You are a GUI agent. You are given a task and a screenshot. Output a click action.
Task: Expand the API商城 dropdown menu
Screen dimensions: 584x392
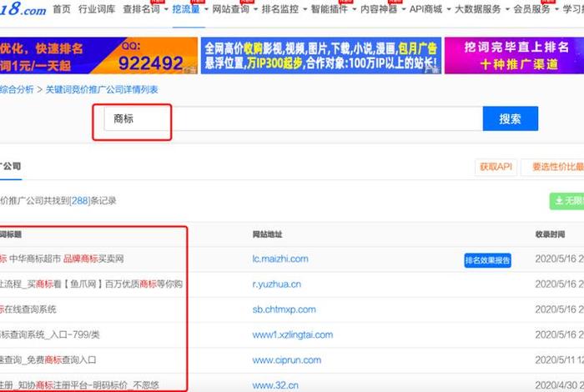coord(430,9)
